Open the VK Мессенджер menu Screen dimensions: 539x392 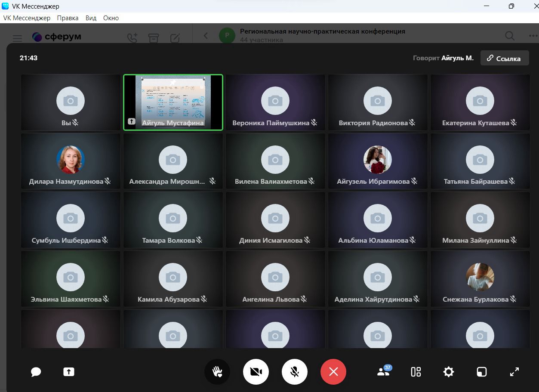(27, 18)
